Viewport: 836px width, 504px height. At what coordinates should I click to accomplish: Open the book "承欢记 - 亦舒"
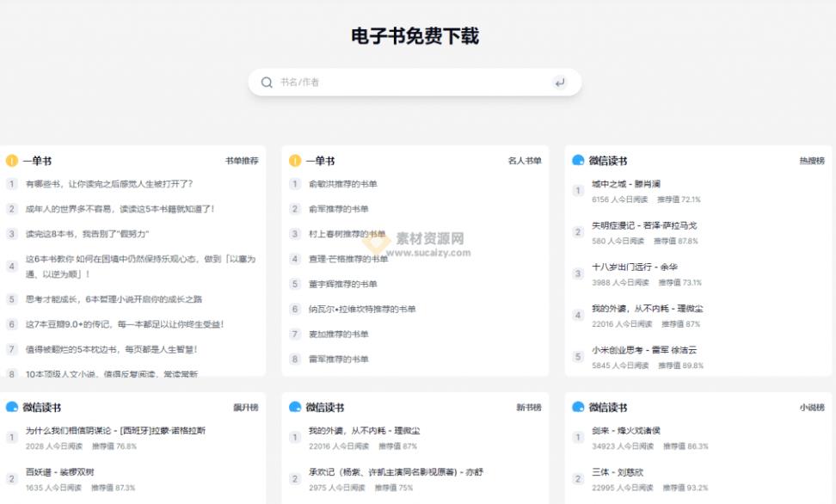[x=396, y=472]
